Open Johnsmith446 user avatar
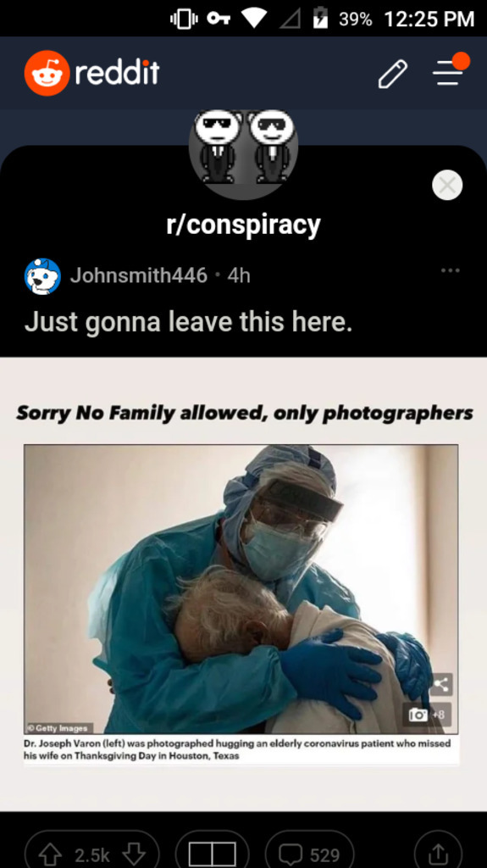The image size is (487, 868). 42,275
